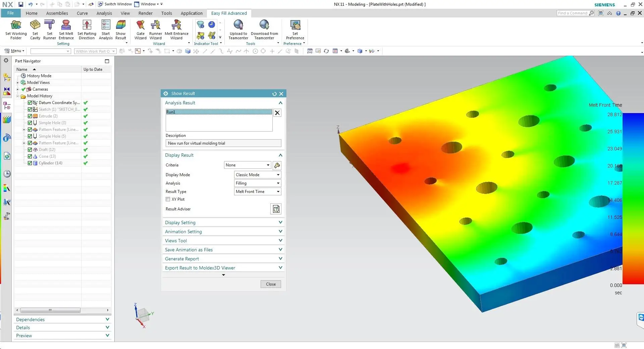This screenshot has width=644, height=349.
Task: Toggle the Extrude (2) checkbox
Action: [x=30, y=116]
